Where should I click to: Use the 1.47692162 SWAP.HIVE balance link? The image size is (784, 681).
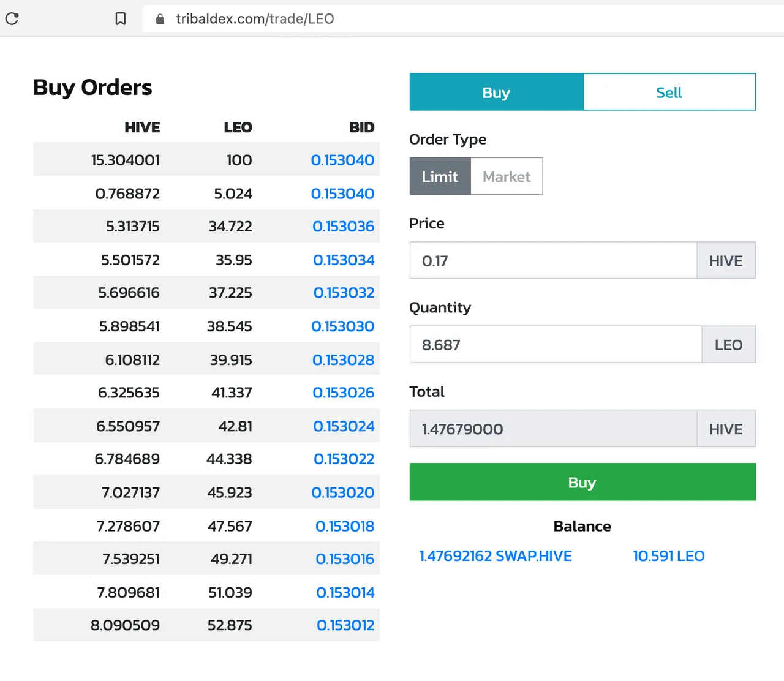[x=496, y=556]
